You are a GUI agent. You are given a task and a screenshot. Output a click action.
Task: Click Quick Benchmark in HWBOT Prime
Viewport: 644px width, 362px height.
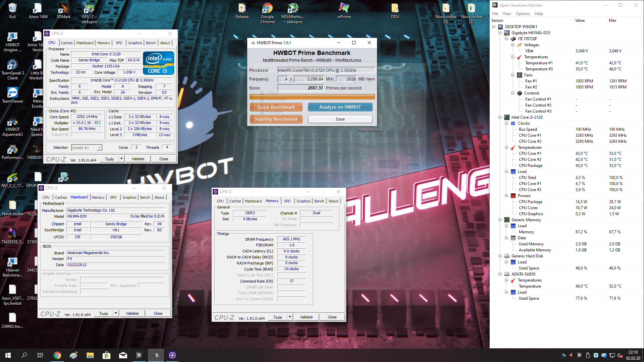[x=276, y=107]
